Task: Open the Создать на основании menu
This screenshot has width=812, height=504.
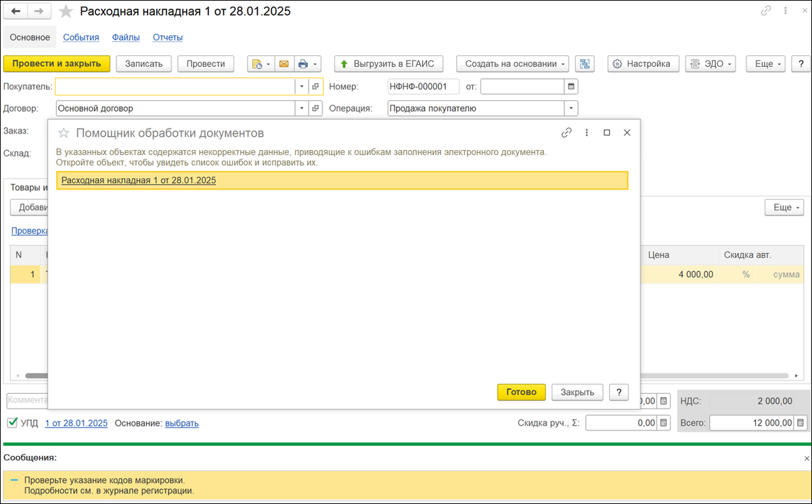Action: coord(513,64)
